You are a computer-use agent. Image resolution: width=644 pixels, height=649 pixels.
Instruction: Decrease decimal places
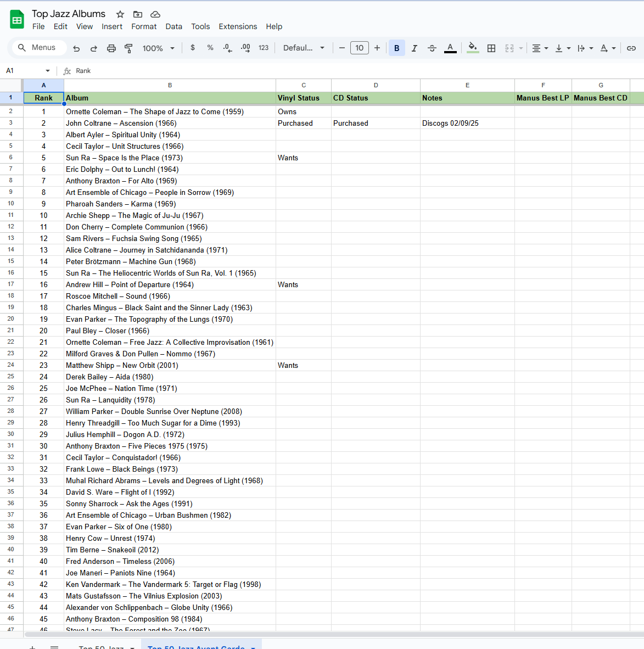tap(227, 48)
